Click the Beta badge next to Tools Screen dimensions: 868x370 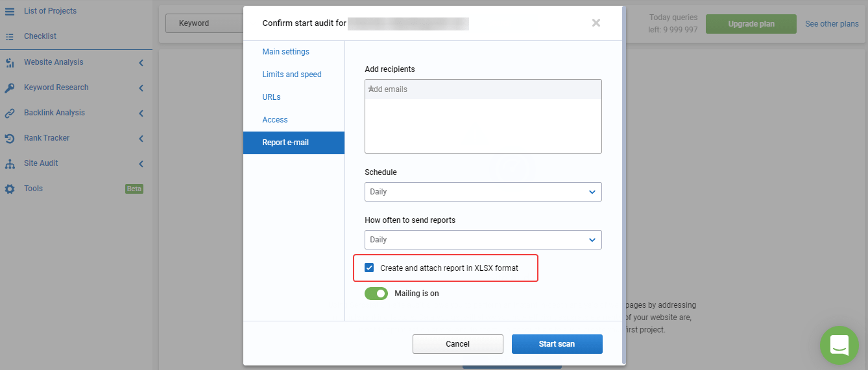point(134,189)
